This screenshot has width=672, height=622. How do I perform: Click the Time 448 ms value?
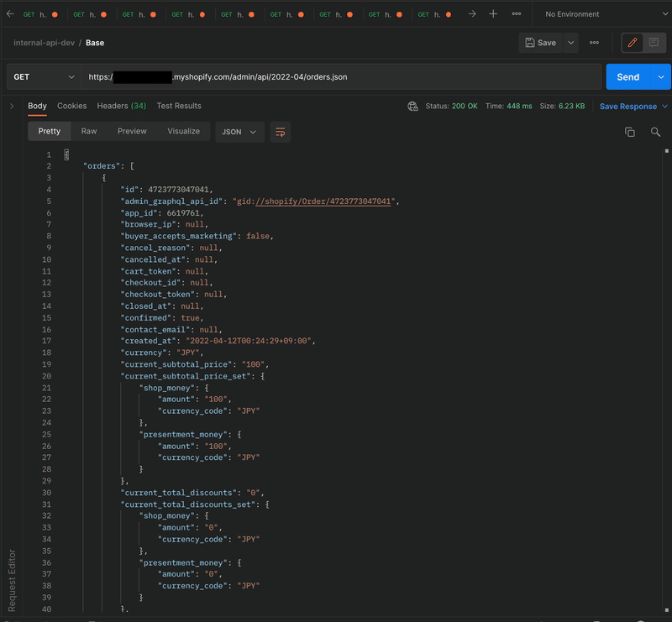[x=509, y=107]
